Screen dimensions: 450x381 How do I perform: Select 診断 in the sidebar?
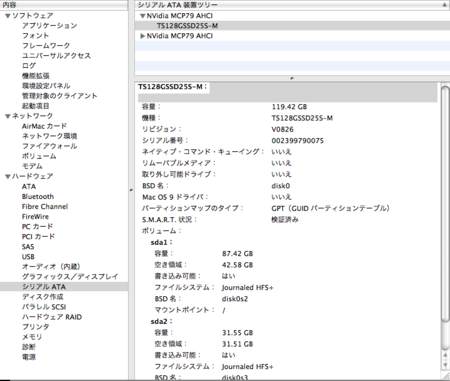[x=29, y=347]
